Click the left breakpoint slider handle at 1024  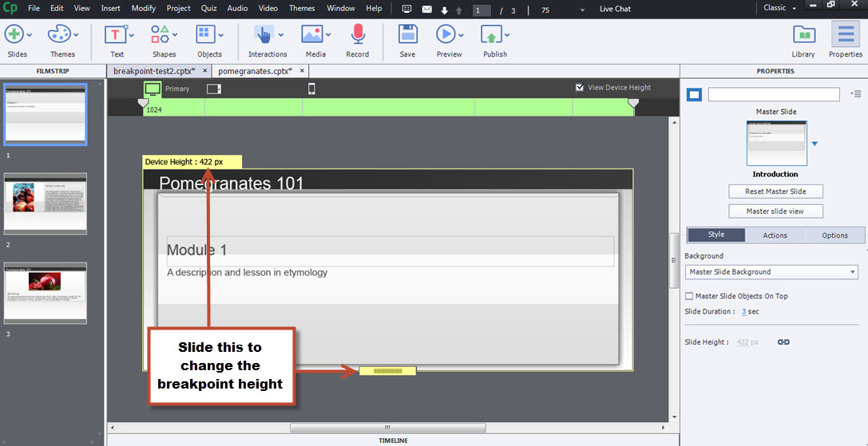click(x=143, y=104)
